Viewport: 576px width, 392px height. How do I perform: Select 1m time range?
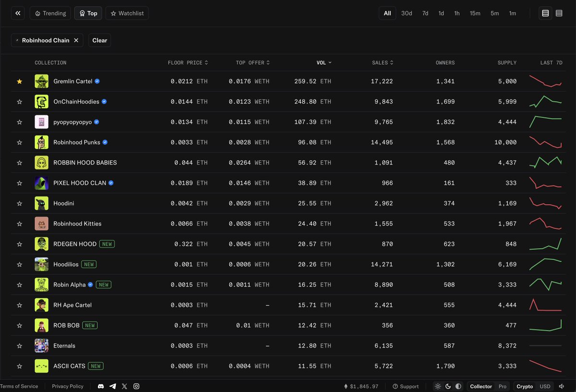coord(513,13)
